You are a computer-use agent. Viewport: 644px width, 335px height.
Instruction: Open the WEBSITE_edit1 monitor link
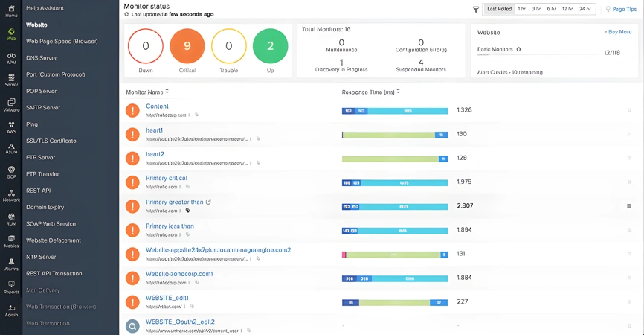[x=167, y=298]
